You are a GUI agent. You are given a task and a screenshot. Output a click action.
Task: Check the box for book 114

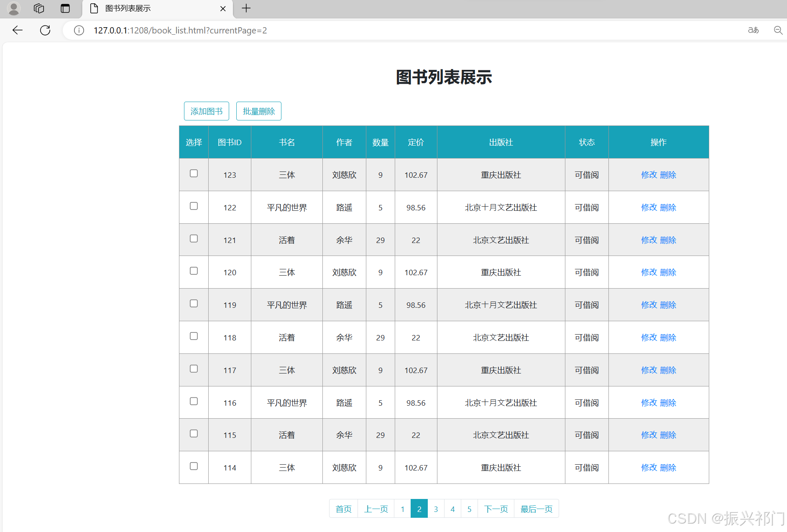[194, 466]
